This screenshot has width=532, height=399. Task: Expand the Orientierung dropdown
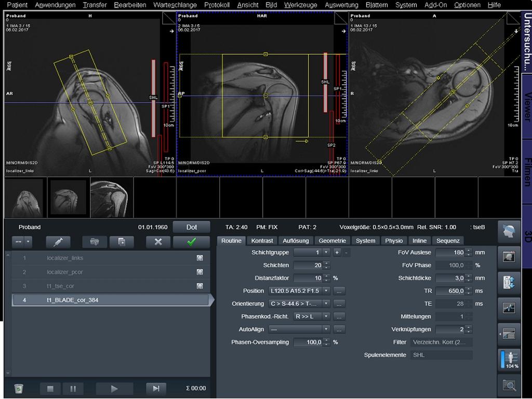coord(326,303)
